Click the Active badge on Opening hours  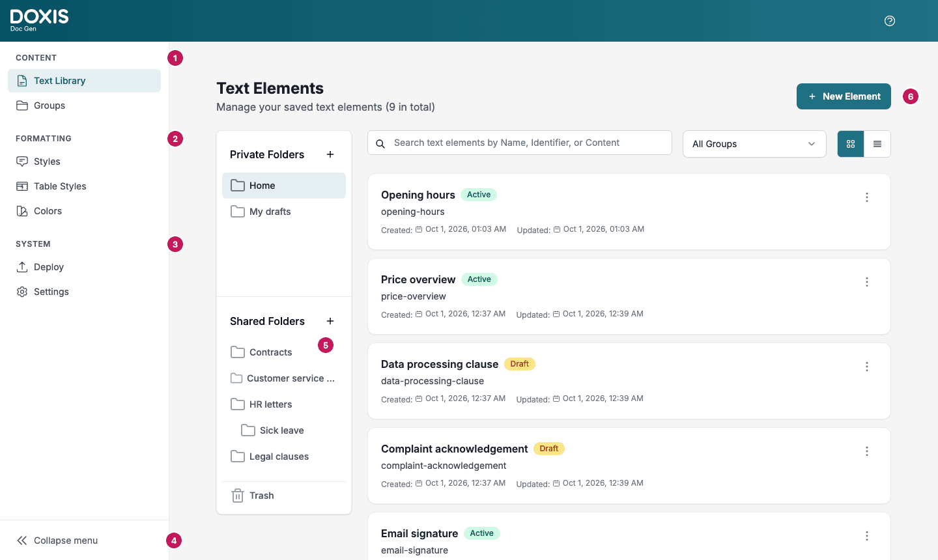(x=479, y=195)
